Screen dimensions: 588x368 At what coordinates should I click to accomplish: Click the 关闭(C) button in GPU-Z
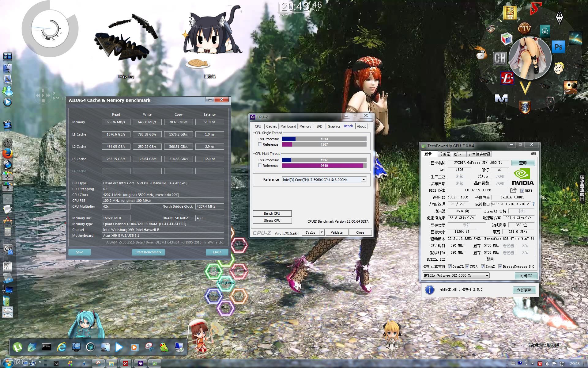point(526,276)
